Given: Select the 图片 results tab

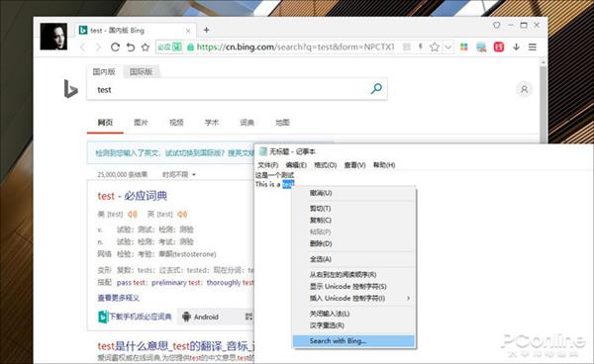Looking at the screenshot, I should pos(141,123).
